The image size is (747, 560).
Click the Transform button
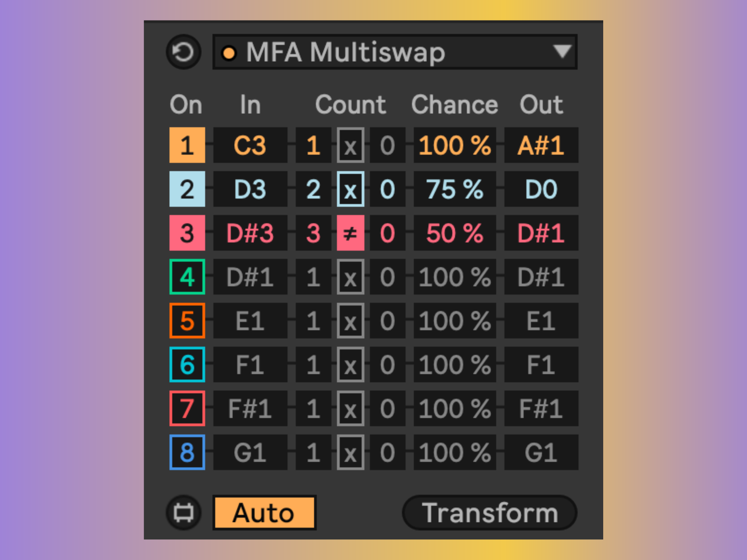[x=490, y=513]
